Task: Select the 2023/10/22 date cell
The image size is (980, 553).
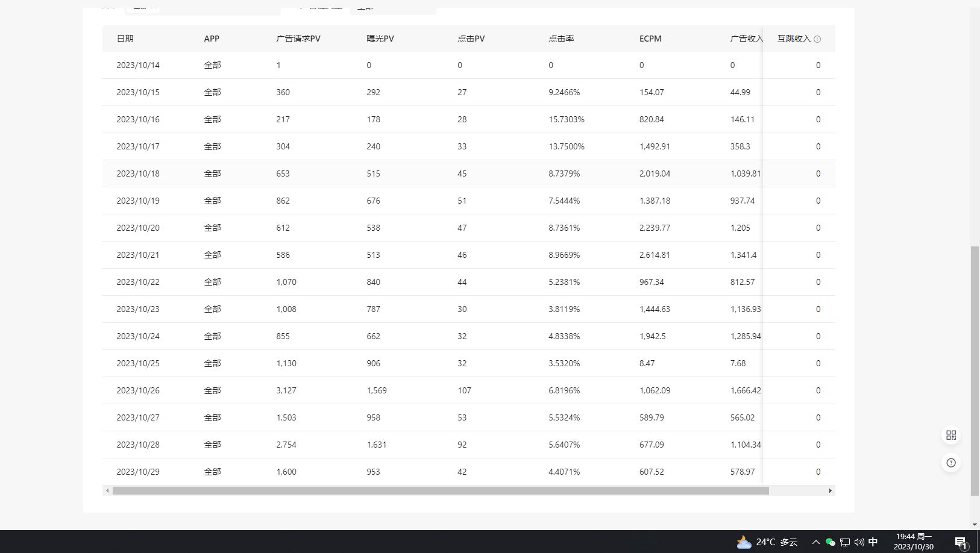Action: point(138,282)
